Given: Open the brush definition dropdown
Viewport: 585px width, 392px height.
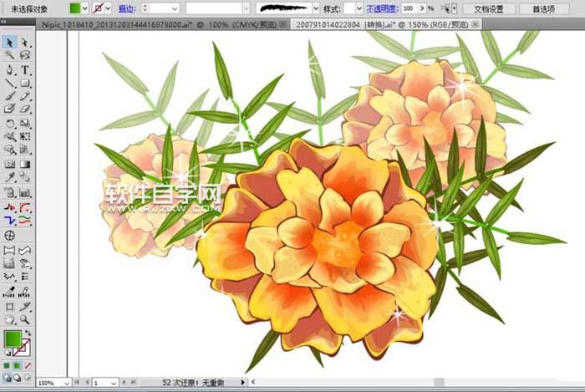Looking at the screenshot, I should (316, 8).
